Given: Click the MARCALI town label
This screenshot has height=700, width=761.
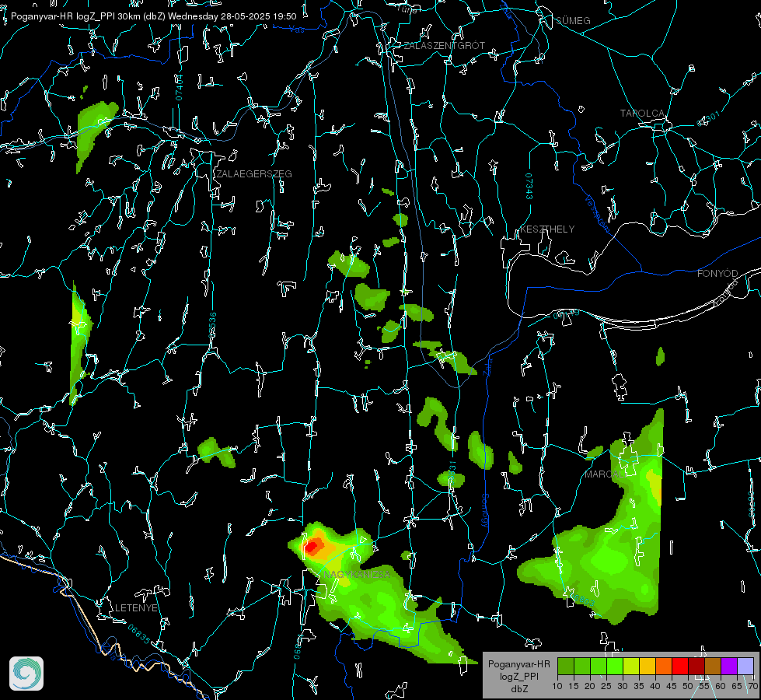Looking at the screenshot, I should point(604,474).
